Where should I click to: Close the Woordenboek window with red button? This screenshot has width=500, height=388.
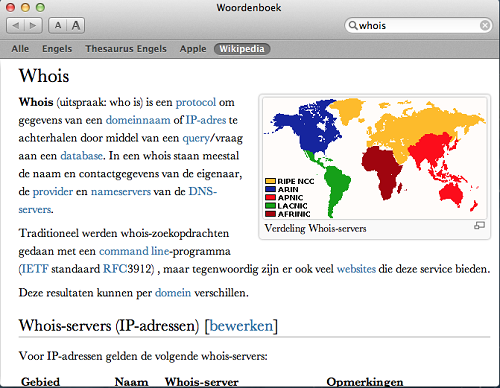pos(10,7)
